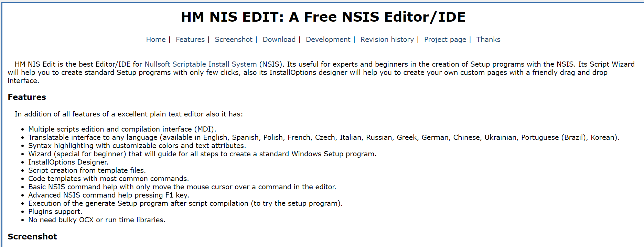Click the 'Advanced NSIS command help' item
644x247 pixels.
tap(108, 195)
